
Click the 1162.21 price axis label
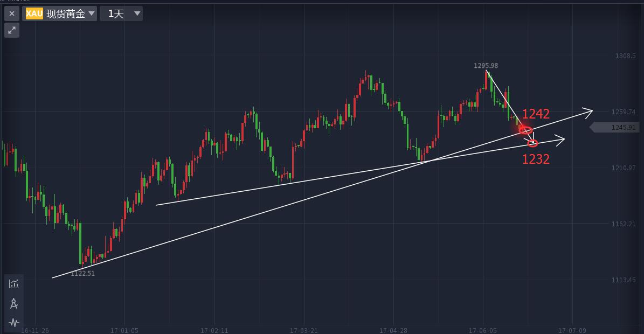625,224
